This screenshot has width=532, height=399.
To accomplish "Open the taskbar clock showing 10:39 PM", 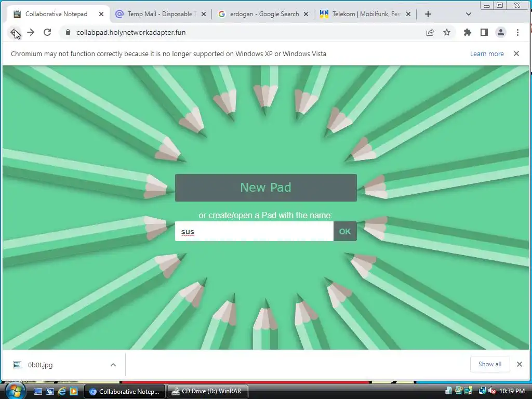I will (x=512, y=391).
